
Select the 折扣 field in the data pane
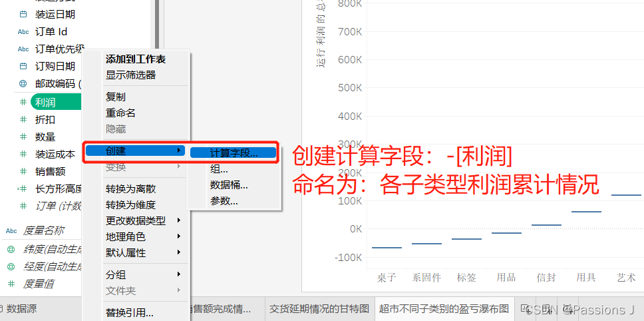pos(45,120)
